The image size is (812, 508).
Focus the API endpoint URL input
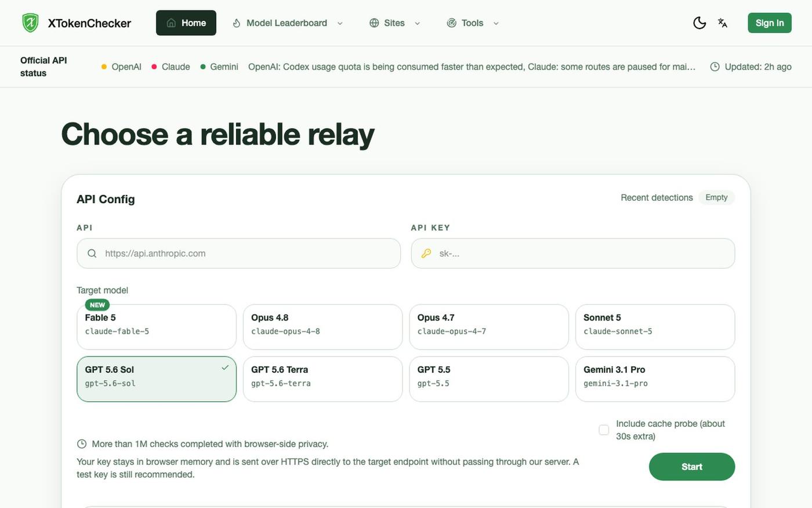238,253
